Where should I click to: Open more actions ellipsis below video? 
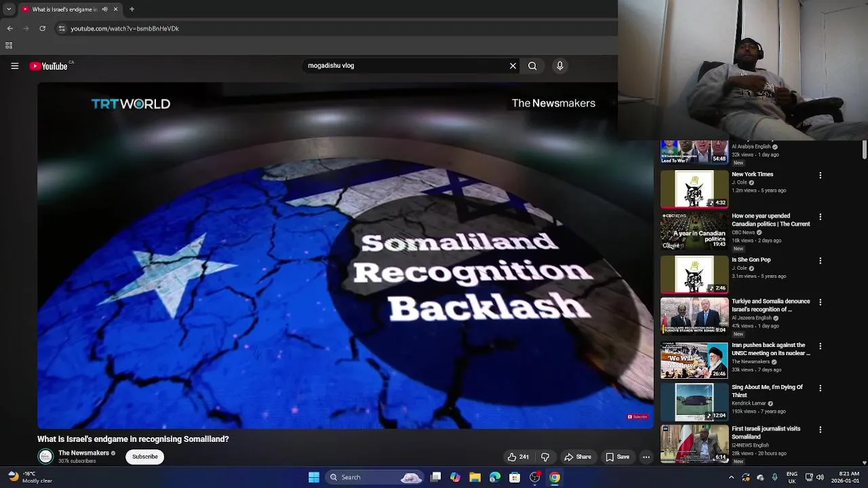[x=646, y=457]
